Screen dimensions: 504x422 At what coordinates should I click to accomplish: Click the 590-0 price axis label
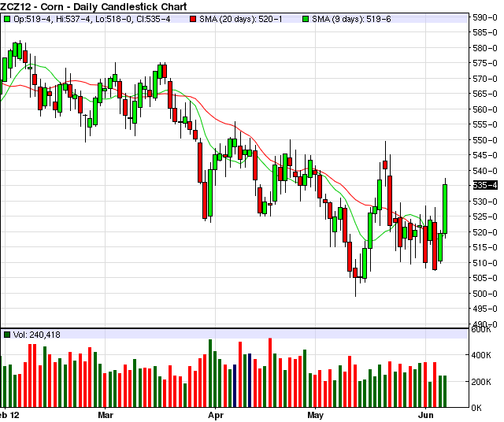coord(485,17)
